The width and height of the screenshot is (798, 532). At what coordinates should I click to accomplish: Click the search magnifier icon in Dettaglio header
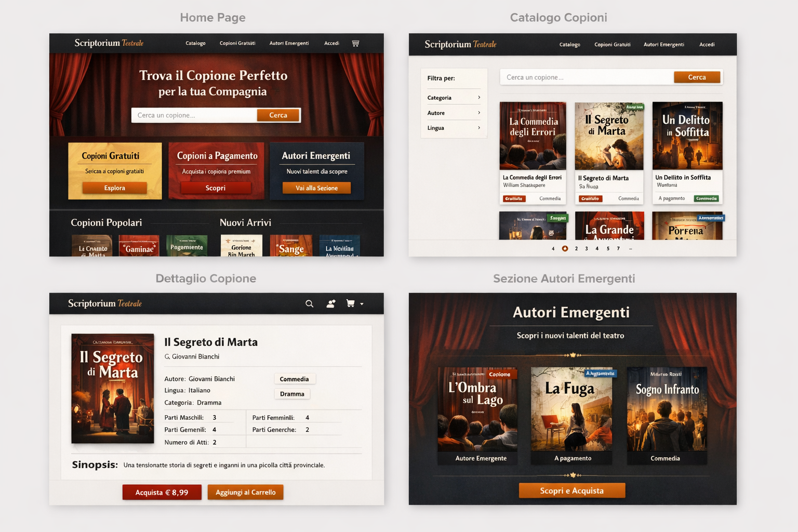coord(309,304)
